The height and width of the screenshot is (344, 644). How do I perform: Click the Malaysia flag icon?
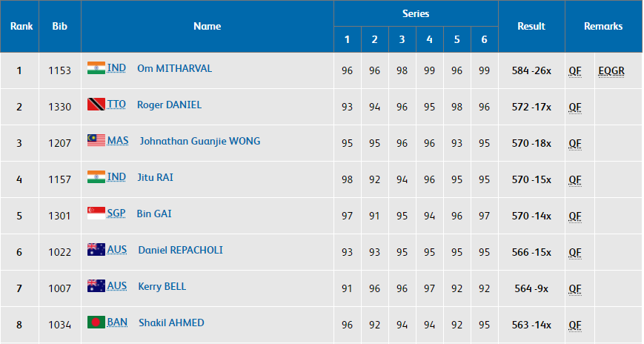96,141
